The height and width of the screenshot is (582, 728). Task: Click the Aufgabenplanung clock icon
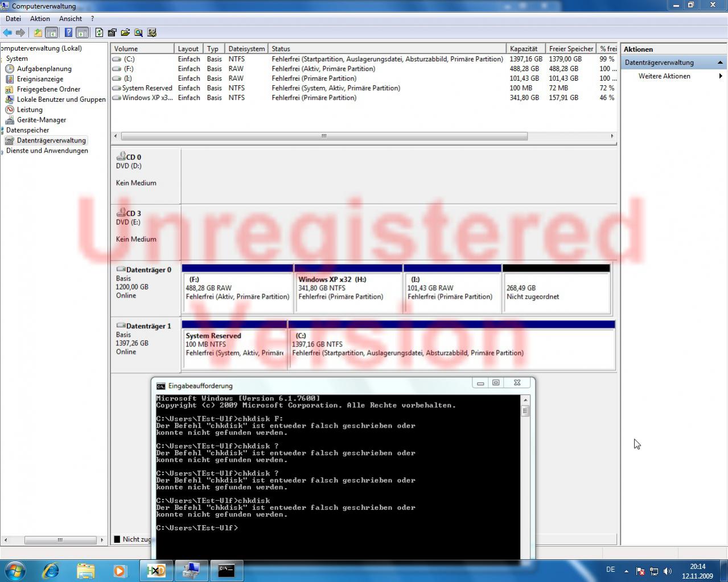pos(10,69)
